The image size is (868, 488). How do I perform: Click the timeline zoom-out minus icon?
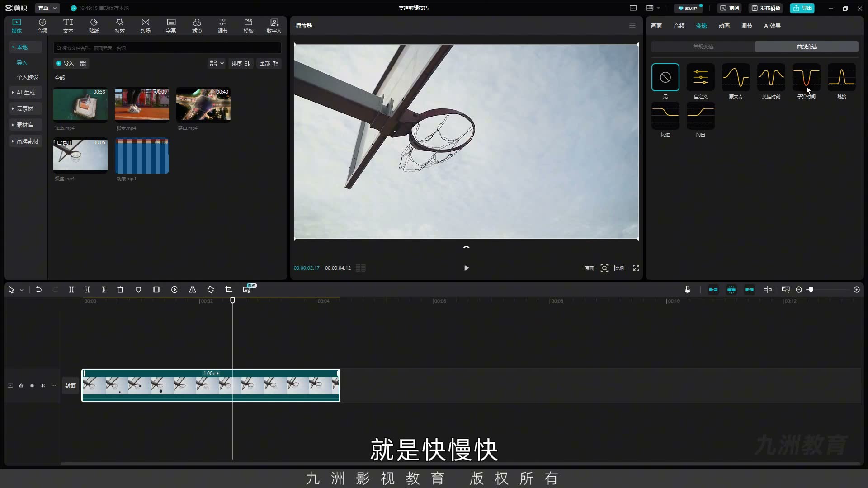799,290
